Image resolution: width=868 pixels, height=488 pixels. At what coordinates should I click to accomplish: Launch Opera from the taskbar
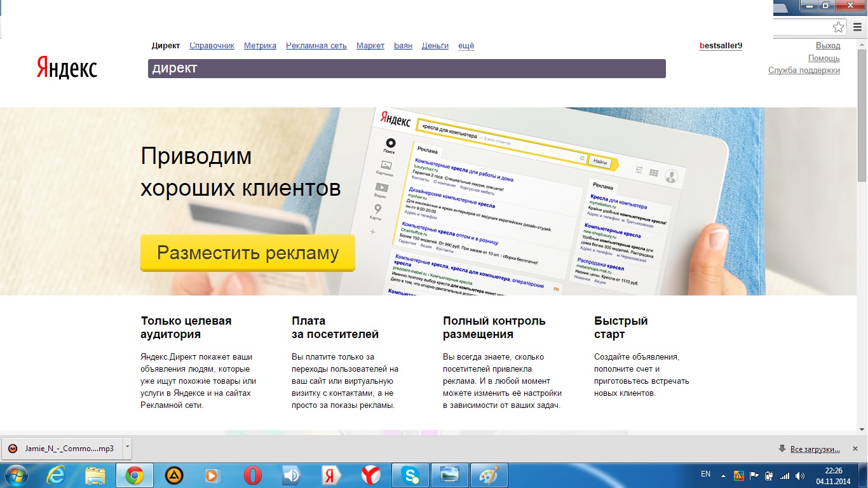pos(252,475)
